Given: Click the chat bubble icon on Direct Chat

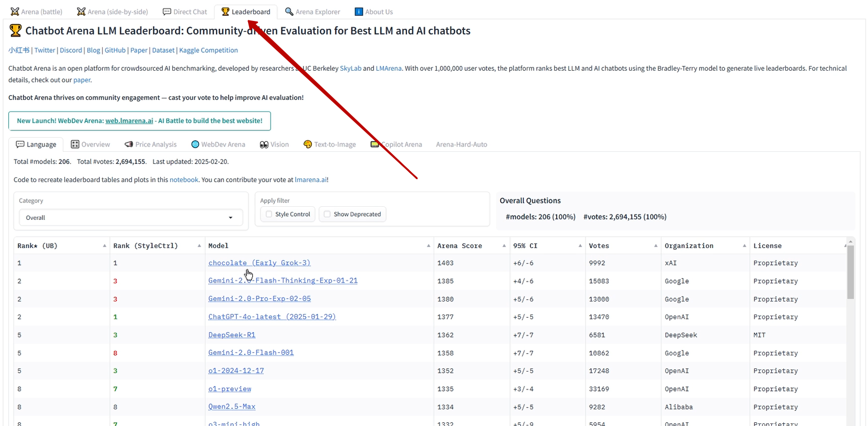Looking at the screenshot, I should pyautogui.click(x=167, y=12).
